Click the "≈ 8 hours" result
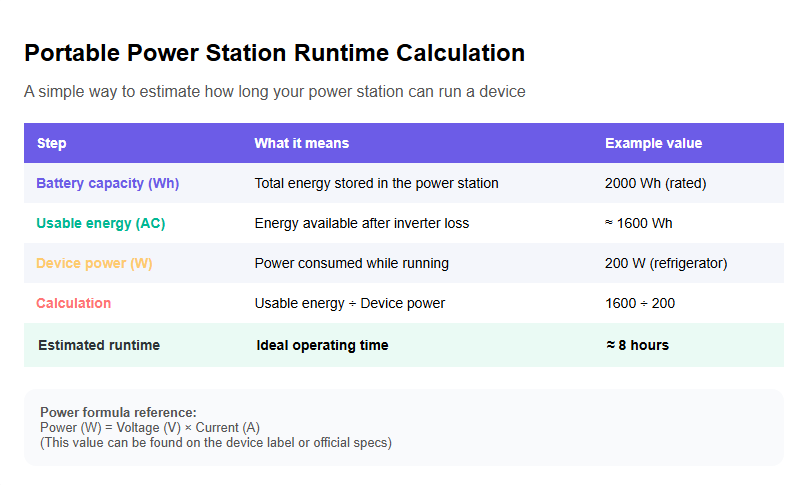Viewport: 804px width, 485px height. (637, 345)
